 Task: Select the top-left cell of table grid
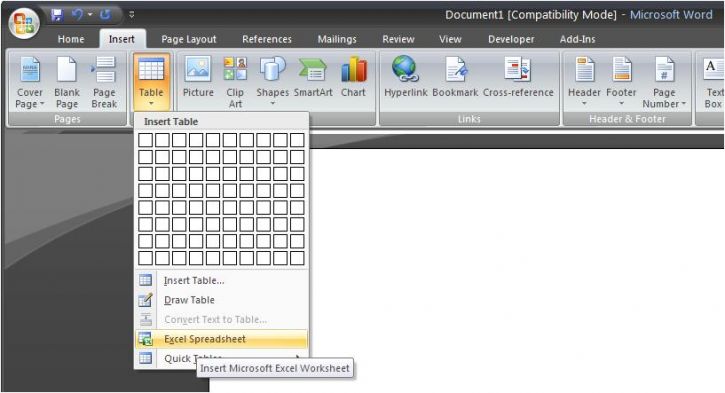(x=145, y=140)
